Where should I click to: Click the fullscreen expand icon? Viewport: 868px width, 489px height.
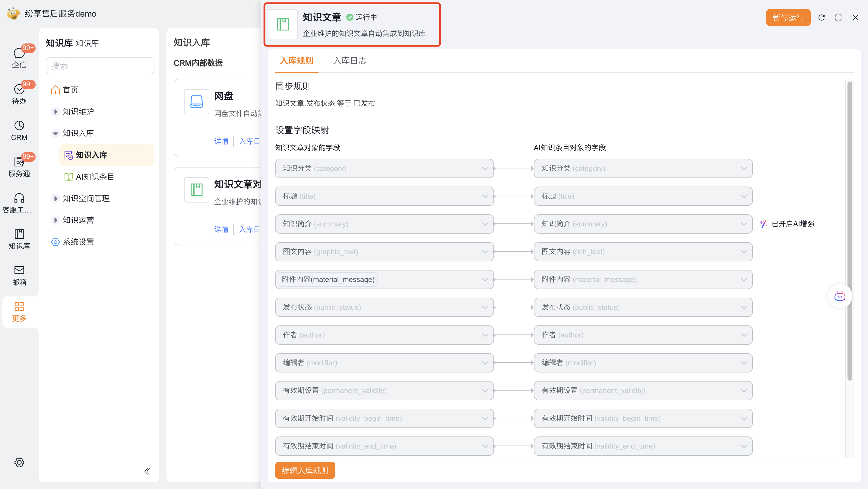[838, 18]
